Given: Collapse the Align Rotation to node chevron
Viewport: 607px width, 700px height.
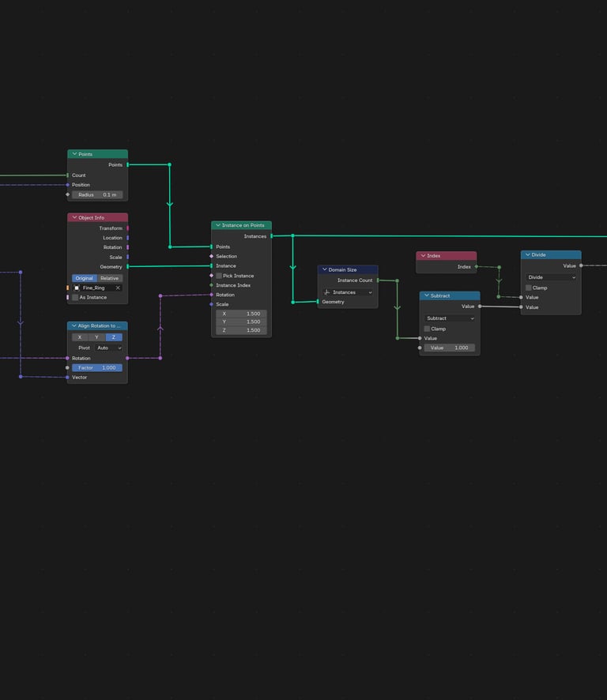Looking at the screenshot, I should click(x=74, y=326).
